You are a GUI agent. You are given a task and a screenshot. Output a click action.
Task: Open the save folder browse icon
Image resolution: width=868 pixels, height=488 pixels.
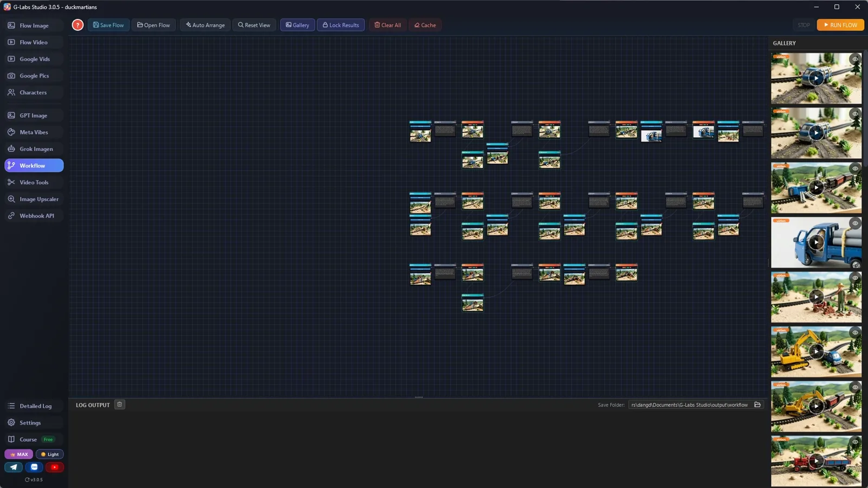tap(757, 404)
